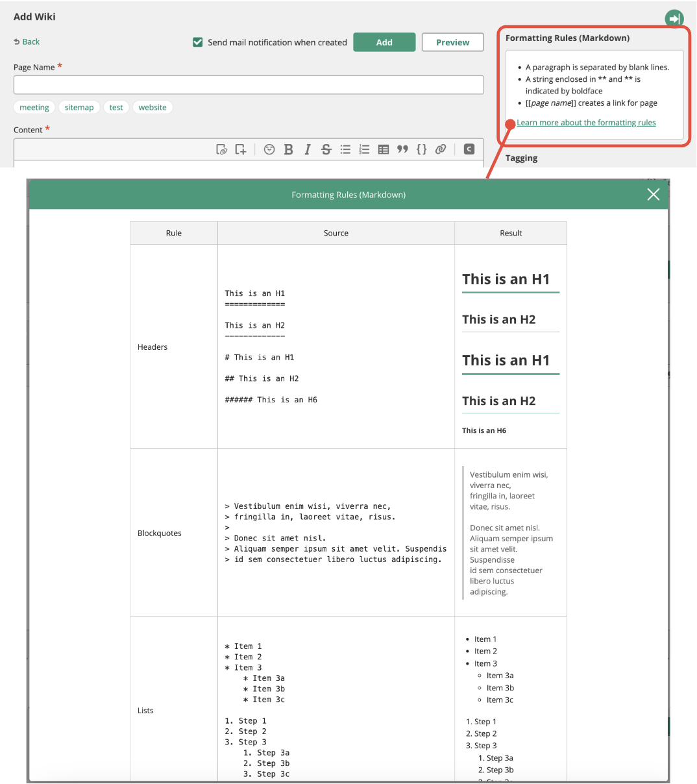The width and height of the screenshot is (697, 784).
Task: Click the '## This is an H2' source line
Action: coord(262,378)
